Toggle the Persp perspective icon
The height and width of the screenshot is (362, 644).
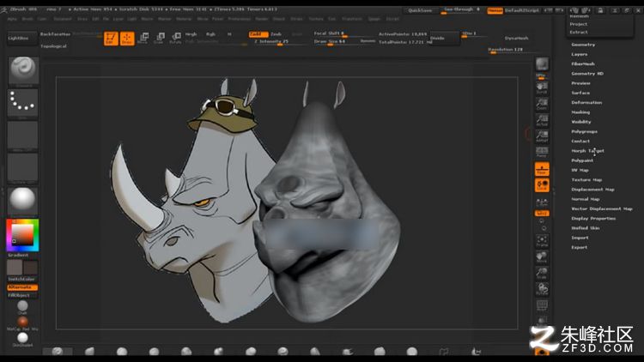[542, 152]
